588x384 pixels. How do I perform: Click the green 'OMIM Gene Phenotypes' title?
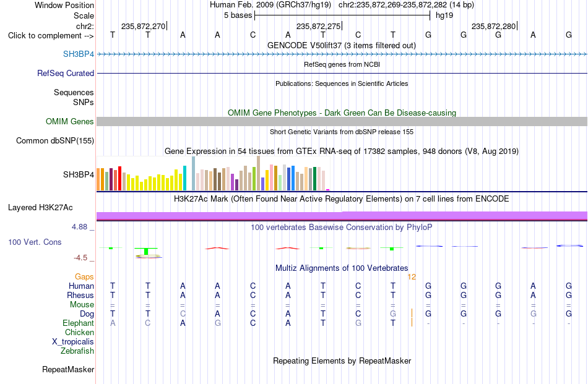click(x=342, y=113)
